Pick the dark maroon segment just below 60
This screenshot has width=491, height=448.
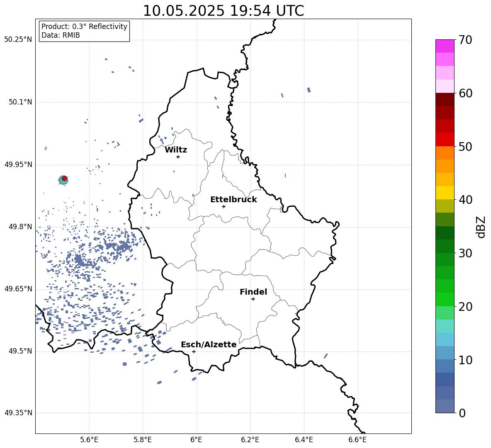click(x=445, y=99)
